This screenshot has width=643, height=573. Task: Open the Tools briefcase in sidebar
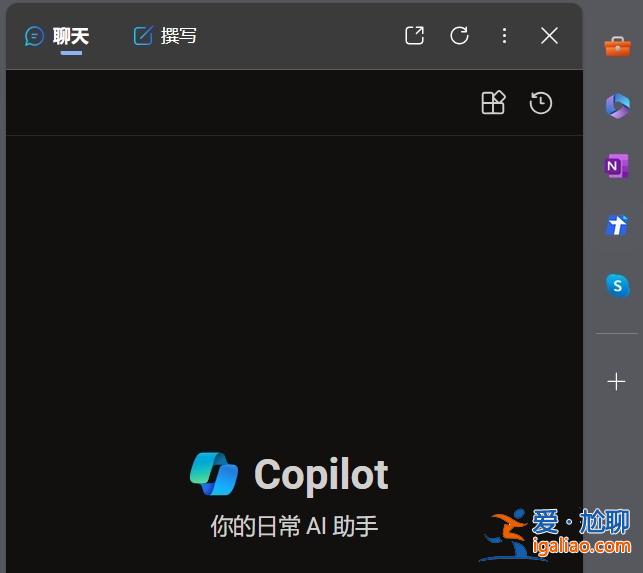coord(617,46)
